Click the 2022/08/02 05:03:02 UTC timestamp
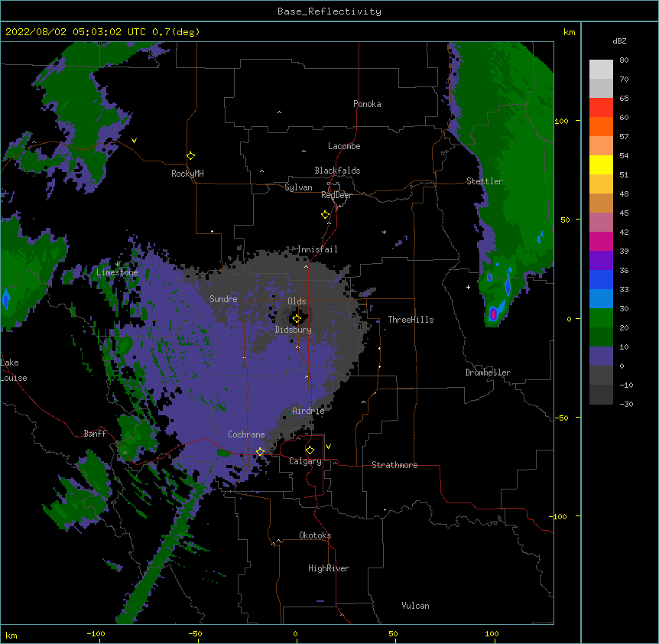Screen dimensions: 659x644 coord(75,32)
